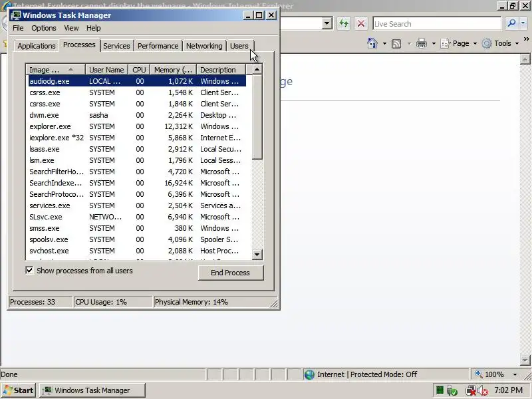
Task: Click the Windows Task Manager taskbar button
Action: (x=92, y=390)
